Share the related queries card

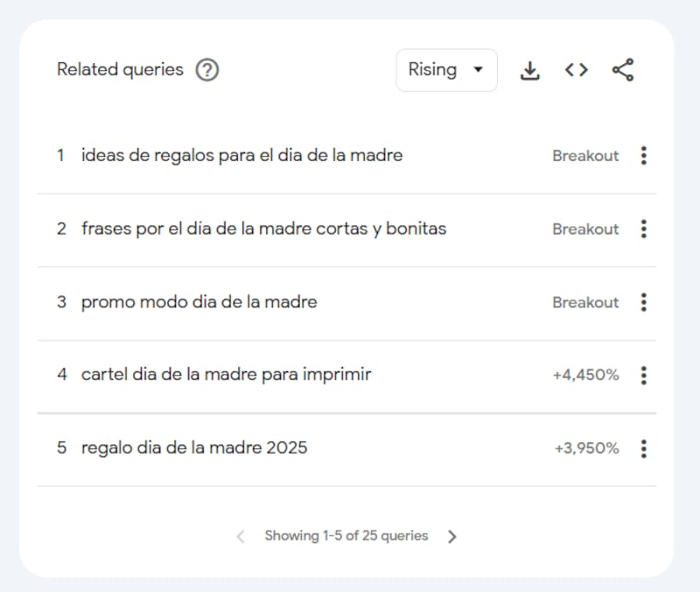[623, 71]
